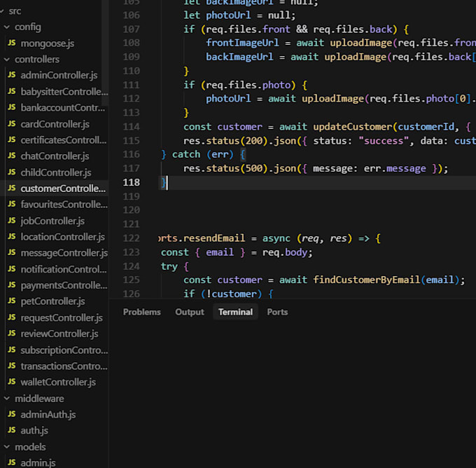Image resolution: width=476 pixels, height=468 pixels.
Task: Collapse the middleware folder chevron
Action: [x=7, y=399]
